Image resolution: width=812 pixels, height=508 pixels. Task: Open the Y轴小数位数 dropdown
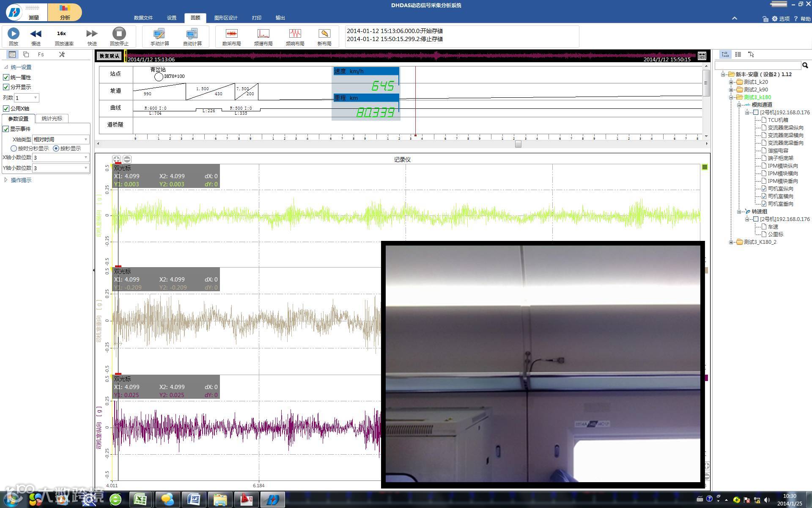pos(61,168)
